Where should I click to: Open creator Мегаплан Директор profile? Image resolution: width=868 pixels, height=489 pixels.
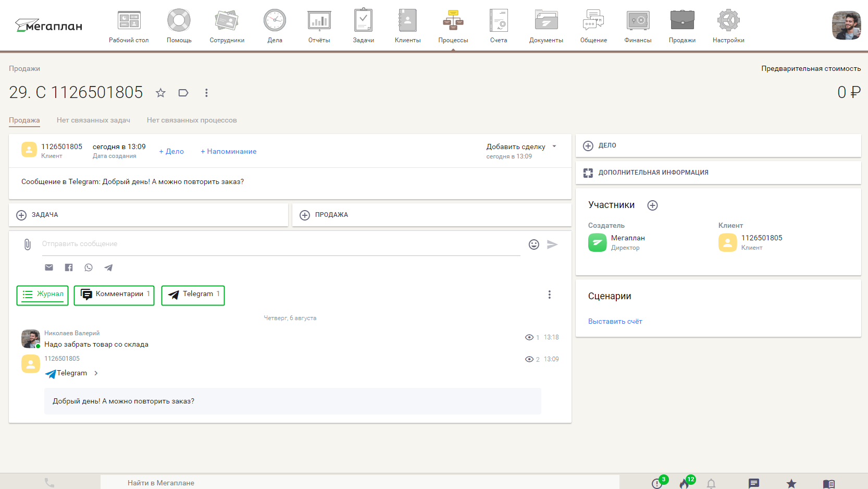[617, 242]
